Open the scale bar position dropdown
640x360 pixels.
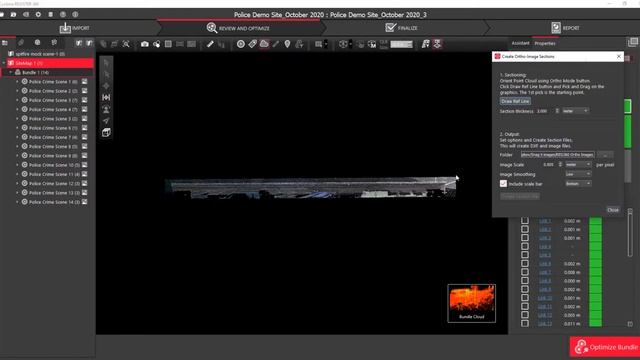click(578, 184)
